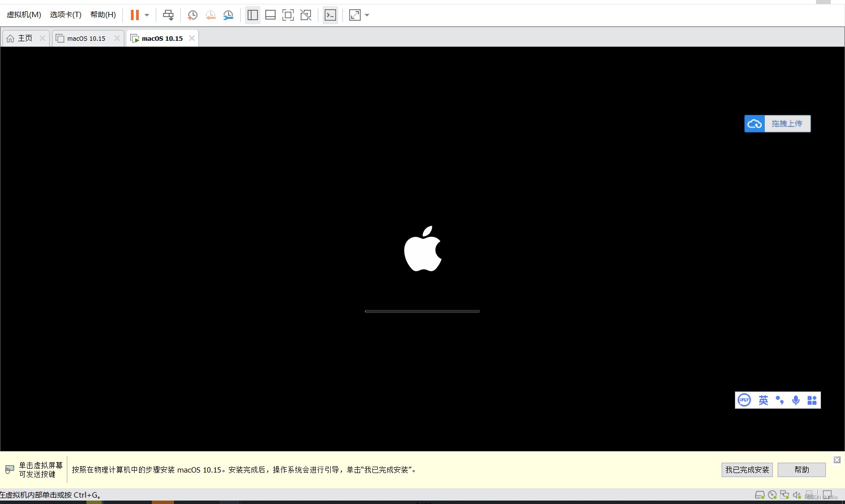This screenshot has width=845, height=504.
Task: Click the 单击虚拟屏幕 可发送按键 text
Action: coord(41,470)
